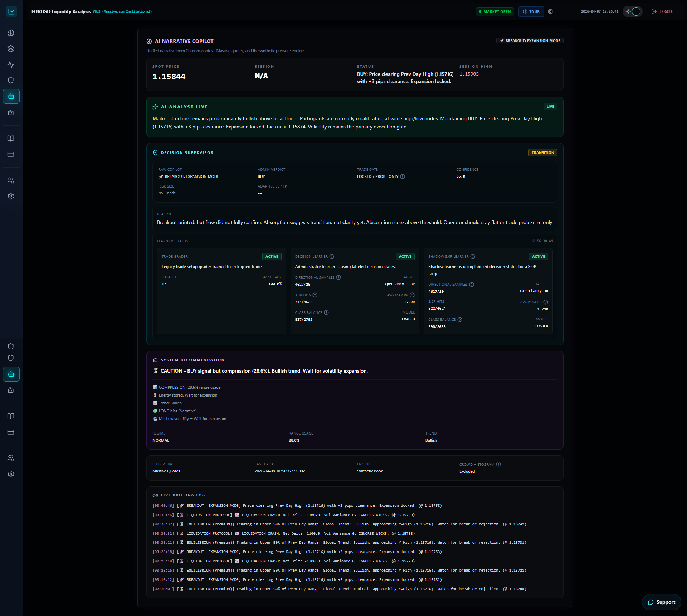
Task: Click the Admin Verdict BUY value
Action: (x=261, y=176)
